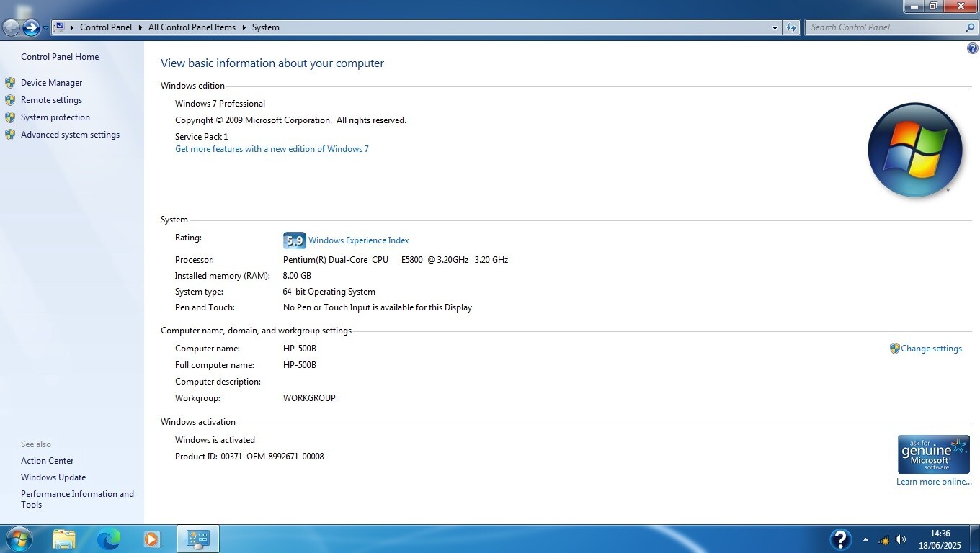Screen dimensions: 980x553
Task: Click the Show desktop strip
Action: pyautogui.click(x=975, y=539)
